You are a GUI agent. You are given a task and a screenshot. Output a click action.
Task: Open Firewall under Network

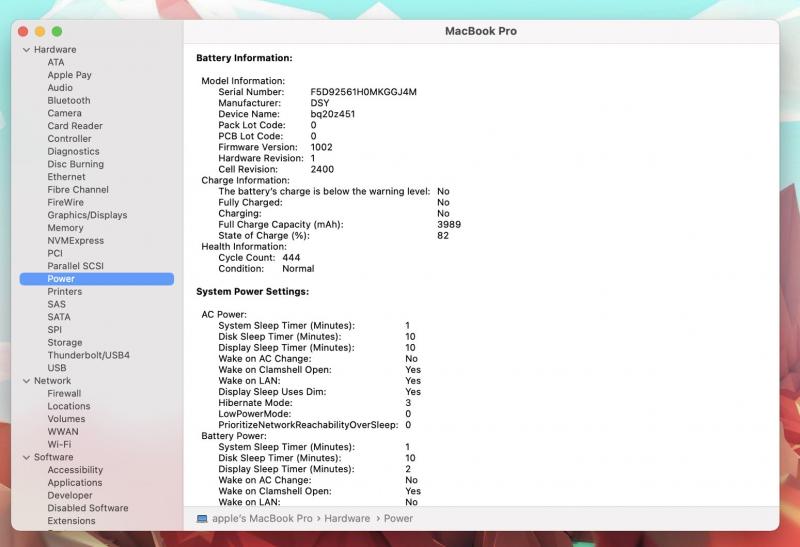click(64, 394)
